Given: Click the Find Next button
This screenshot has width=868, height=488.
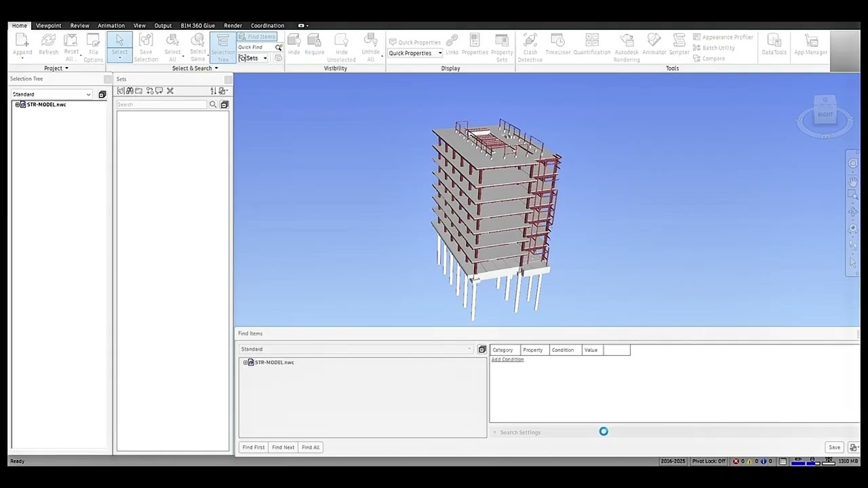Looking at the screenshot, I should [283, 447].
